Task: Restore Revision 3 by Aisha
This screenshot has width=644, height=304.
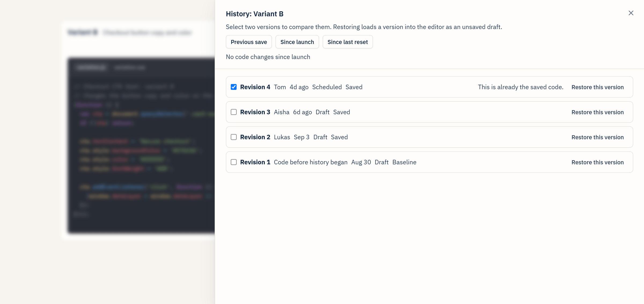Action: 598,112
